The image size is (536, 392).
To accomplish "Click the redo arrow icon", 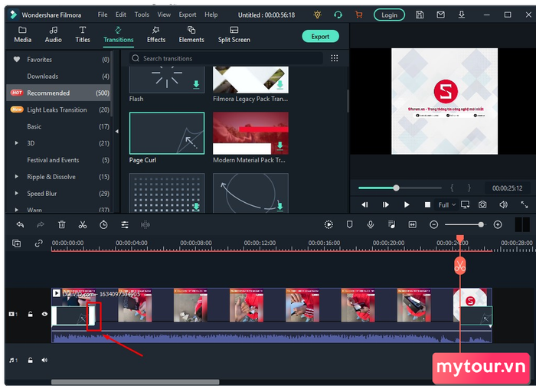I will pos(41,224).
